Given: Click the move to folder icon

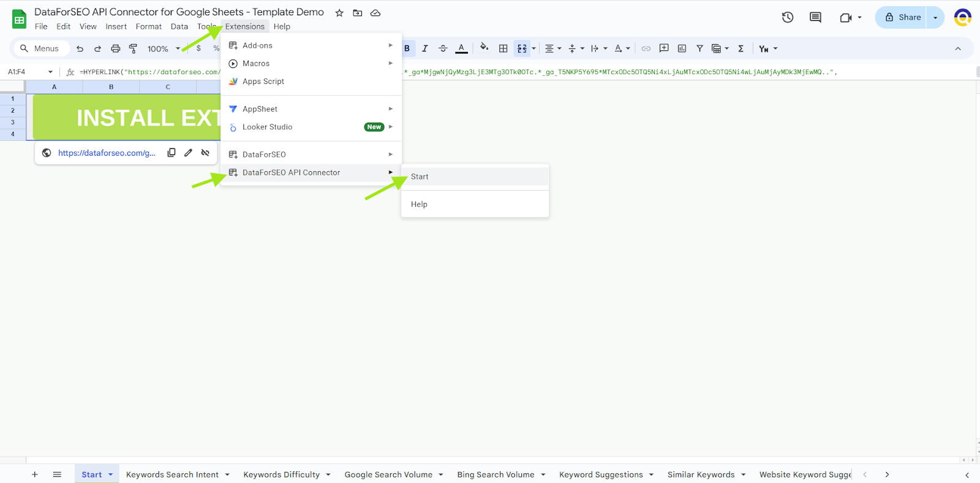Looking at the screenshot, I should pyautogui.click(x=358, y=13).
